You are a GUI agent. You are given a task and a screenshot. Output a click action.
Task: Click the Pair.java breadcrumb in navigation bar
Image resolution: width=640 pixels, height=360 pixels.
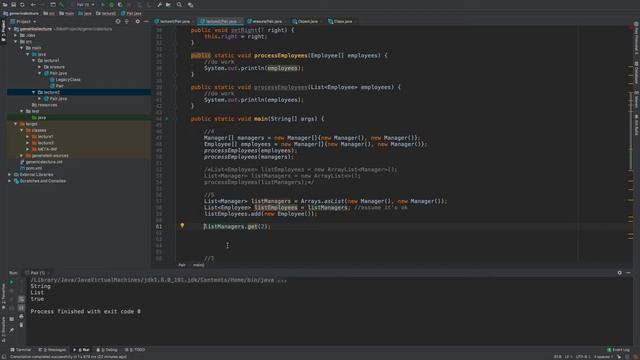coord(131,13)
